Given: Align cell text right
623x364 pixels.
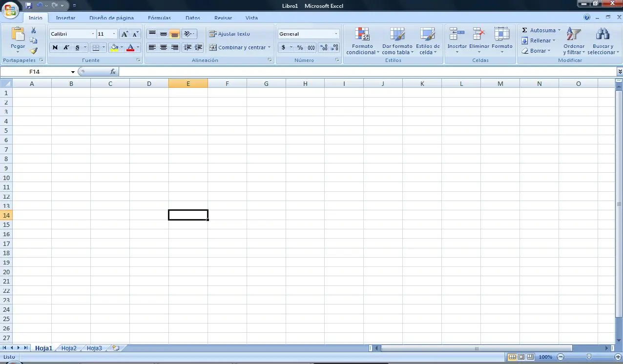Looking at the screenshot, I should pyautogui.click(x=175, y=48).
